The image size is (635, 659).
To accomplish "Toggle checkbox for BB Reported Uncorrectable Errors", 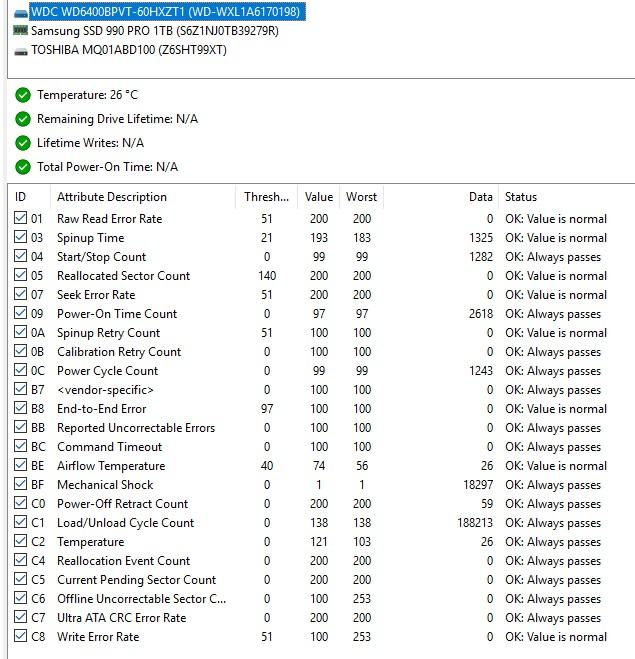I will [20, 427].
